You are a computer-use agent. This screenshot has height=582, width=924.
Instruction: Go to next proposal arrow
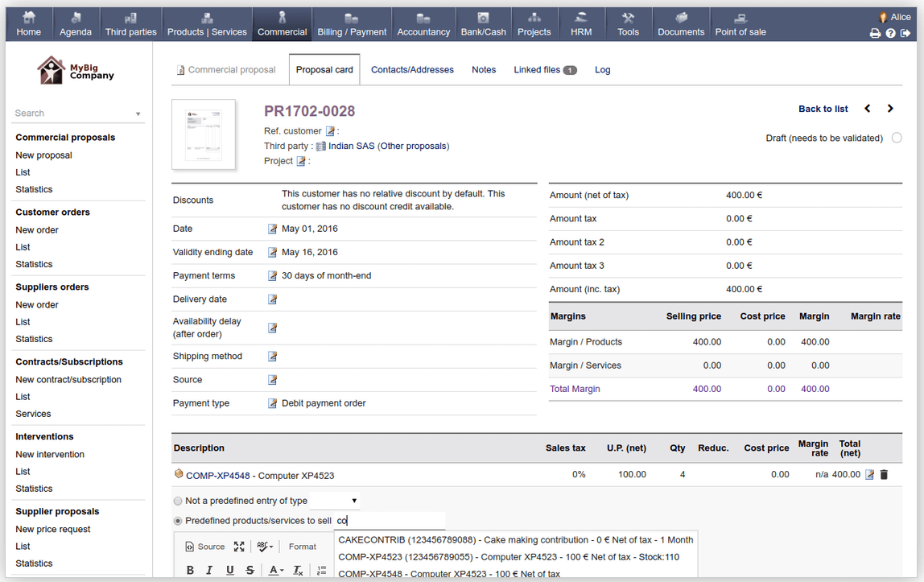890,109
